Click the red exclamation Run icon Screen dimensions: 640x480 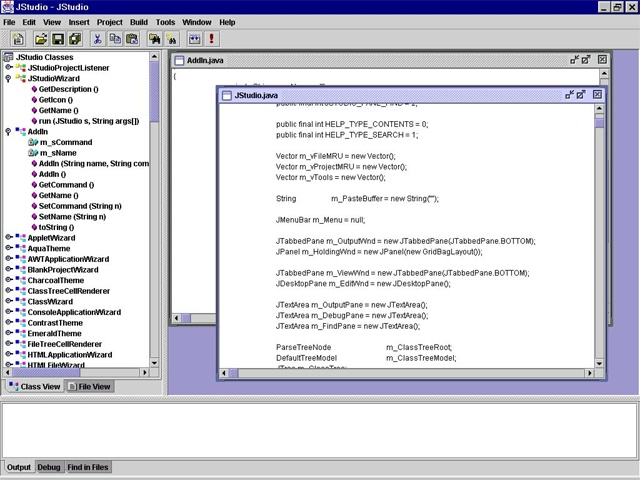point(211,39)
